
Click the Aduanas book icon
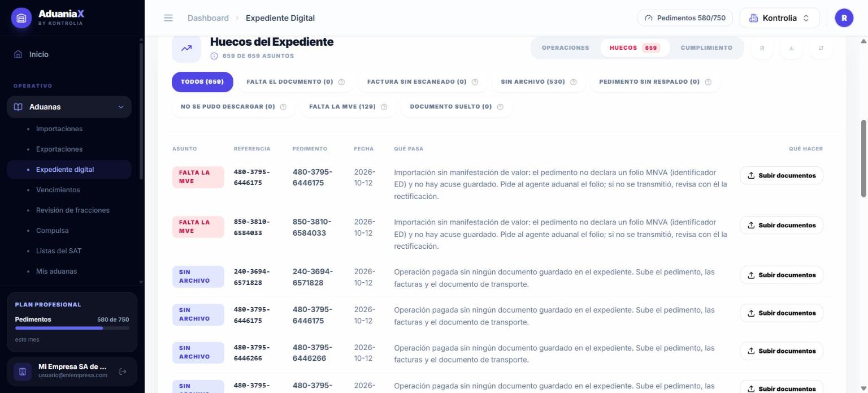tap(18, 107)
